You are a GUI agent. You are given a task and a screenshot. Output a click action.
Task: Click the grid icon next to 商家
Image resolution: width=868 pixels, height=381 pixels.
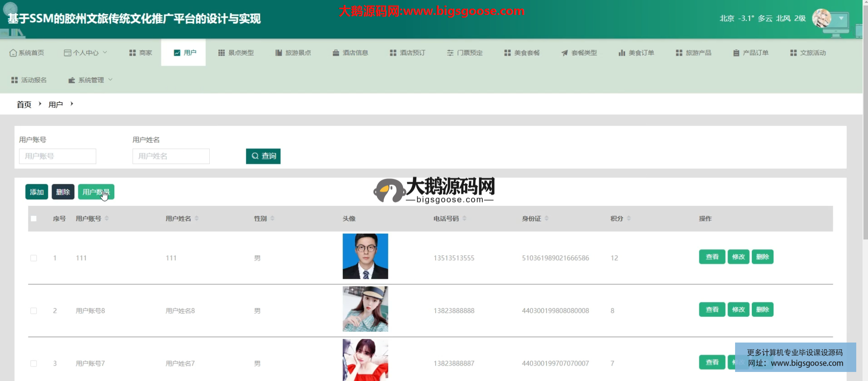(x=132, y=53)
